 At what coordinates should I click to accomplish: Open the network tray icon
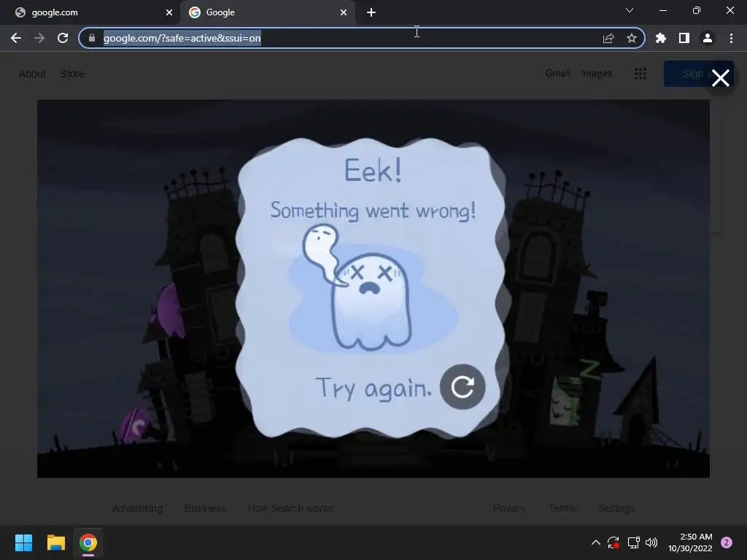(633, 542)
